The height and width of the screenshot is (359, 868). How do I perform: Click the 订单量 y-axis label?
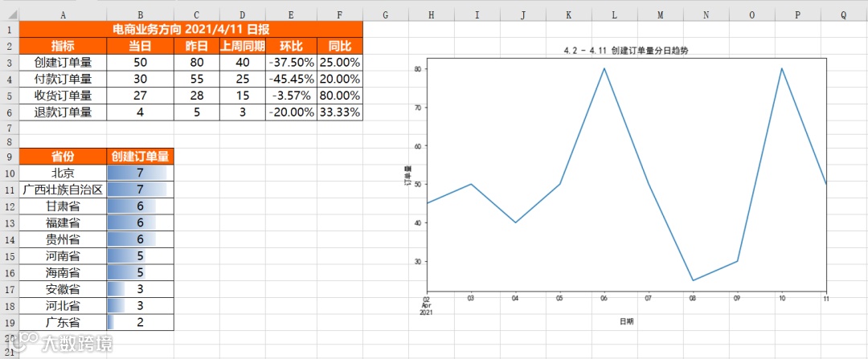[x=408, y=176]
